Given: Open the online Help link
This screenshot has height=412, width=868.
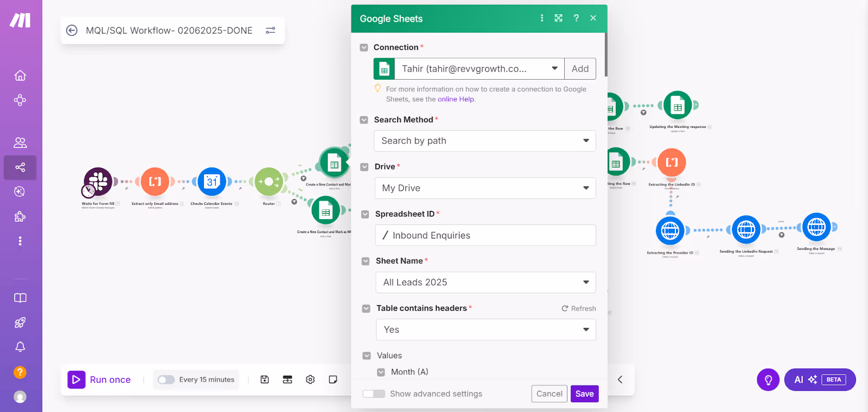Looking at the screenshot, I should click(x=456, y=99).
